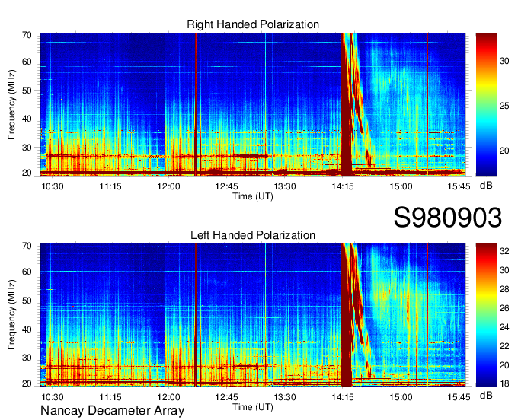Click the 50 MHz tick of Right Handed plot

point(27,91)
